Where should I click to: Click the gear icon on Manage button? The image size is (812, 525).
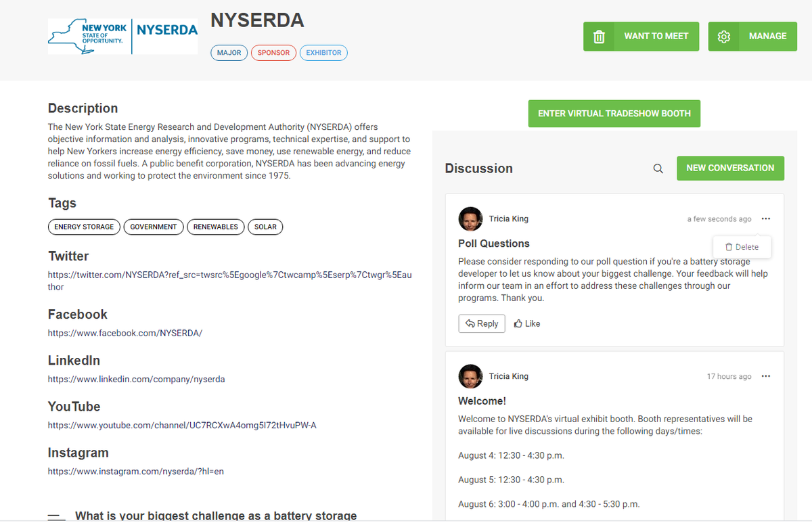pyautogui.click(x=723, y=37)
